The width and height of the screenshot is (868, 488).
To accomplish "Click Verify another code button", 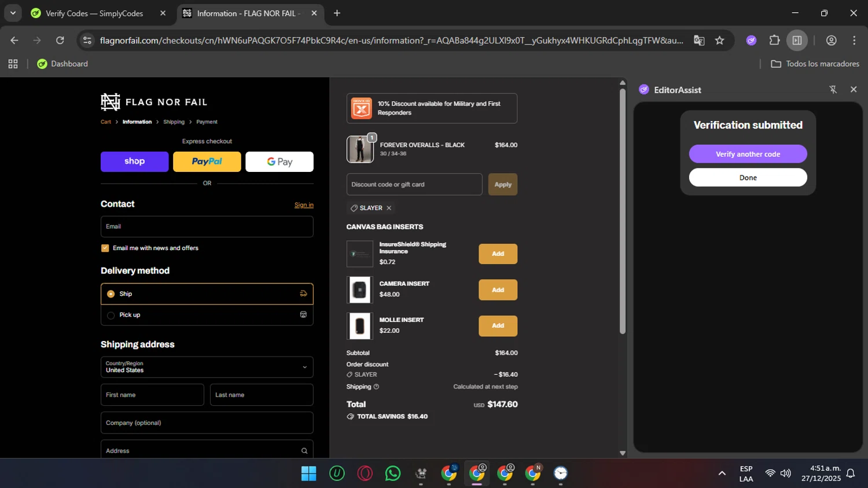I will pyautogui.click(x=748, y=154).
